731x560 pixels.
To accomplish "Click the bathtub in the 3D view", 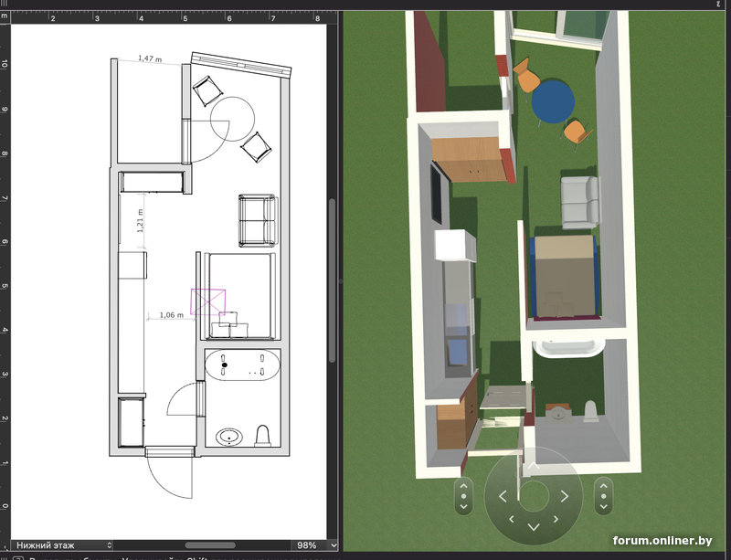I will click(568, 349).
